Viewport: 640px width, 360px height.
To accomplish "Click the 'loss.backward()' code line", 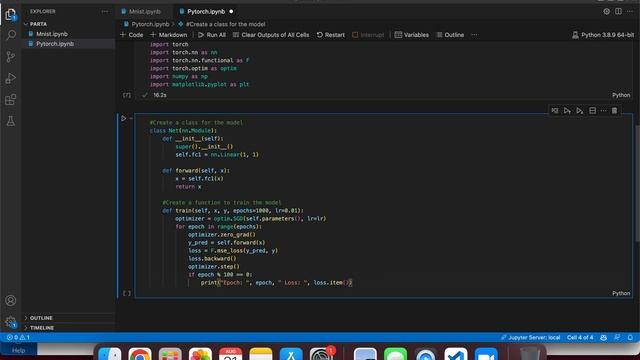I will (212, 258).
